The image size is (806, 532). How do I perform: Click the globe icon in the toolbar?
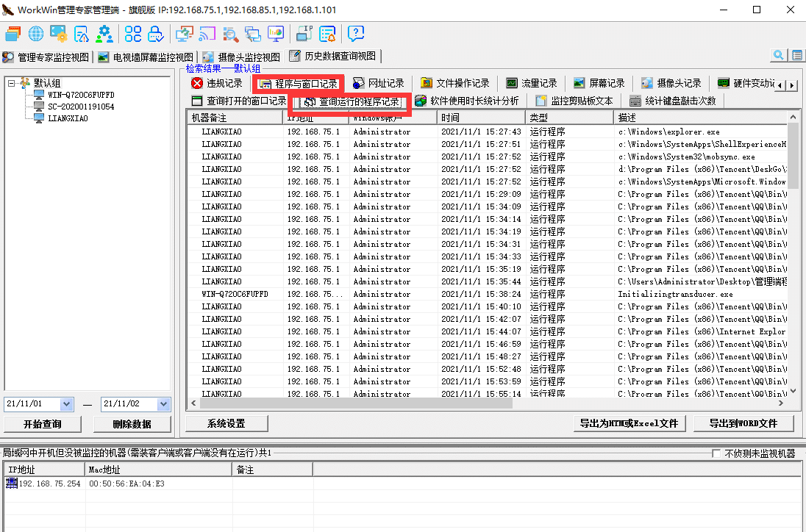tap(35, 34)
